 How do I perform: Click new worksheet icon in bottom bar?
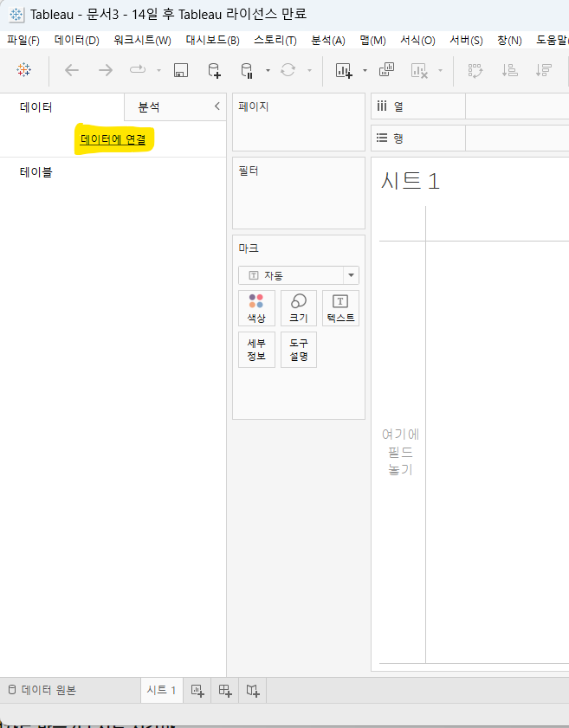197,691
